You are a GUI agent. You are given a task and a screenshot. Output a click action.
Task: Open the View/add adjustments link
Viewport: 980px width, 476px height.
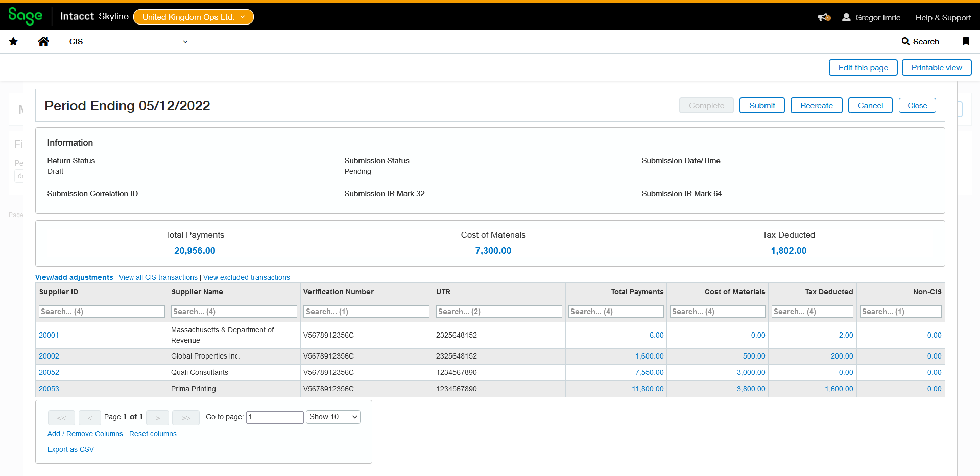coord(74,277)
